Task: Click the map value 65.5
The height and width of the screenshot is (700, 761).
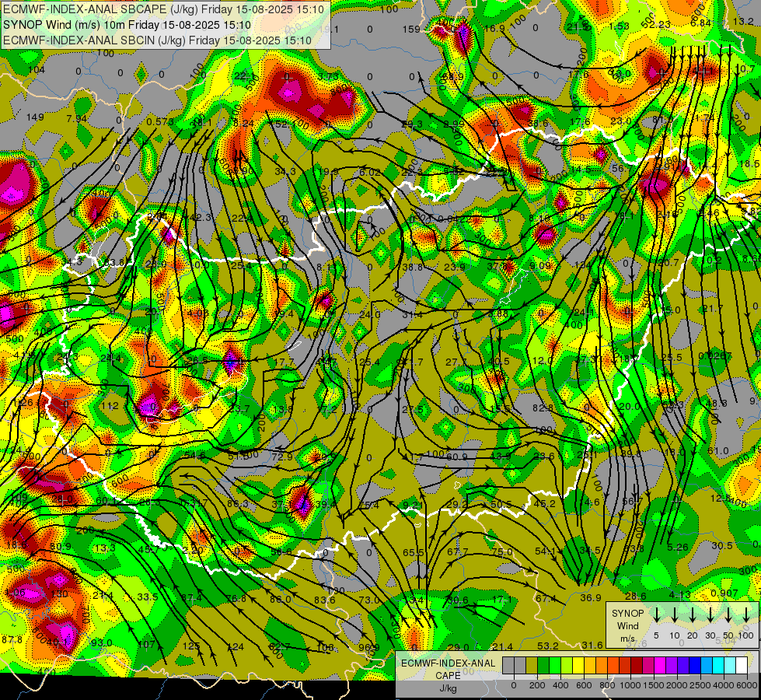Action: pyautogui.click(x=413, y=553)
